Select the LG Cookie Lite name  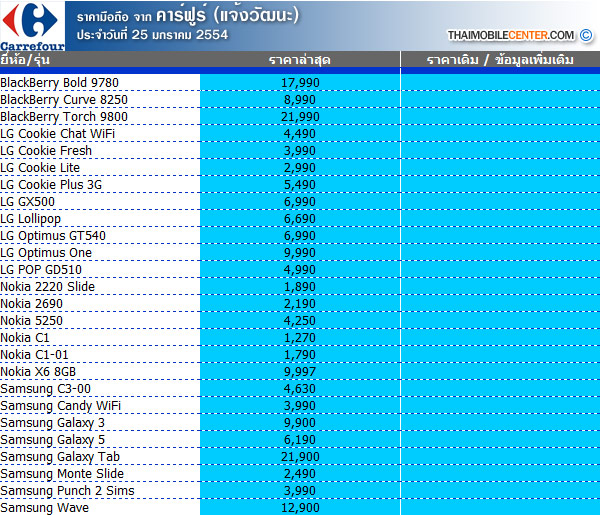pos(40,168)
